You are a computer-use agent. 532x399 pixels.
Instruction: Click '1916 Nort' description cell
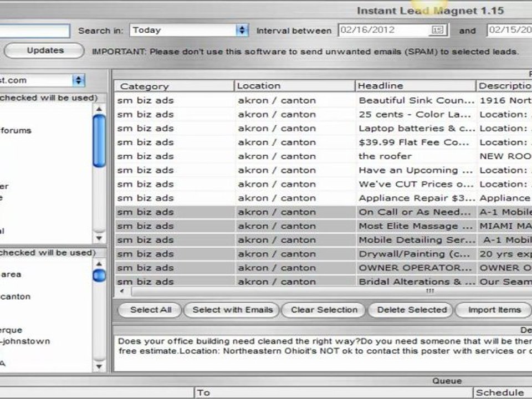505,100
